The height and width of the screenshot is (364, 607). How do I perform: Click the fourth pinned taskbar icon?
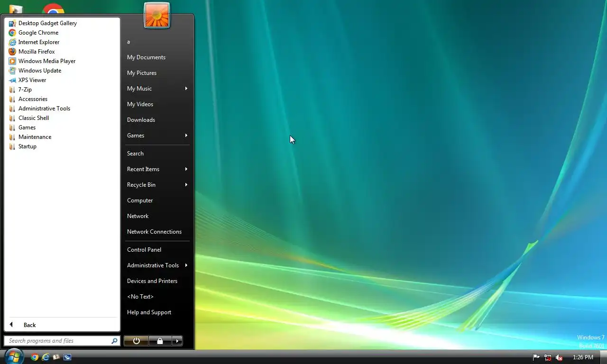point(67,357)
